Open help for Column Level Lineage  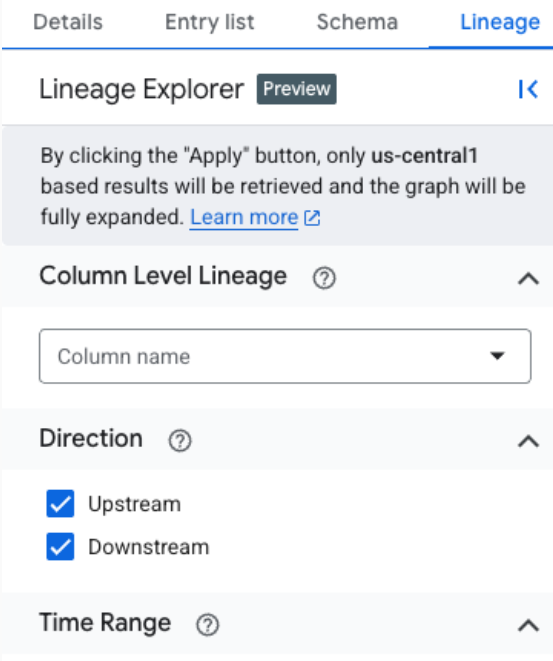click(324, 278)
